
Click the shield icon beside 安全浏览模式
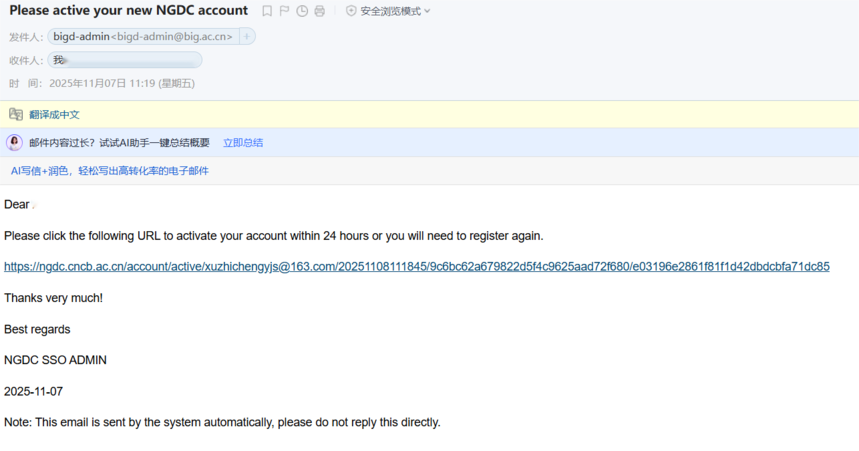click(x=351, y=11)
